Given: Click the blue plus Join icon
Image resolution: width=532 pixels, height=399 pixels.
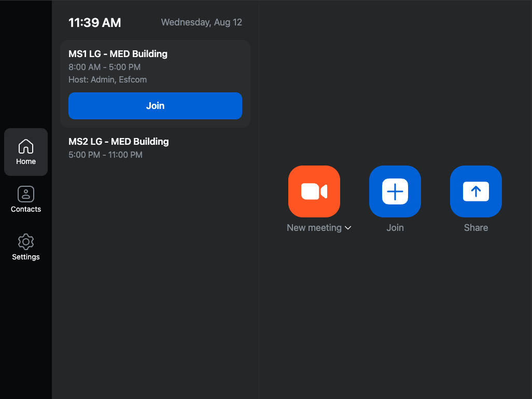Looking at the screenshot, I should [395, 191].
